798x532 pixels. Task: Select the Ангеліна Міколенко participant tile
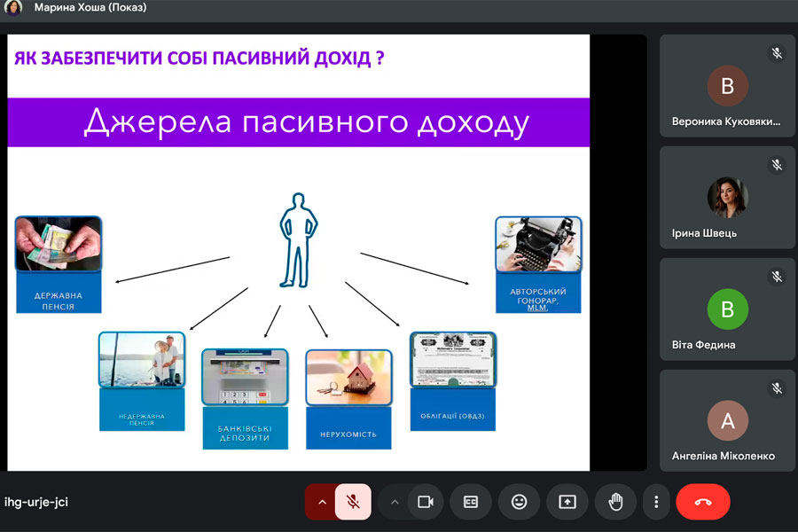click(x=727, y=420)
